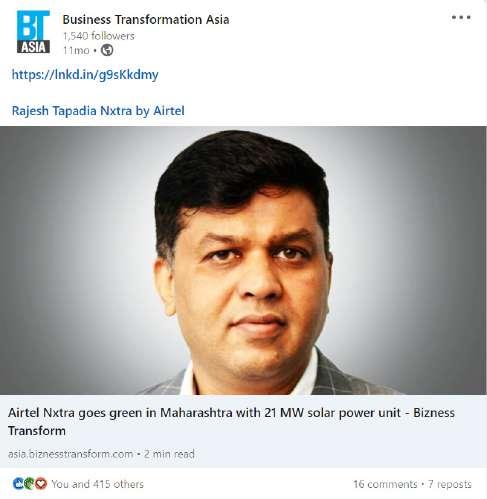Click the globe public visibility icon

pyautogui.click(x=107, y=50)
